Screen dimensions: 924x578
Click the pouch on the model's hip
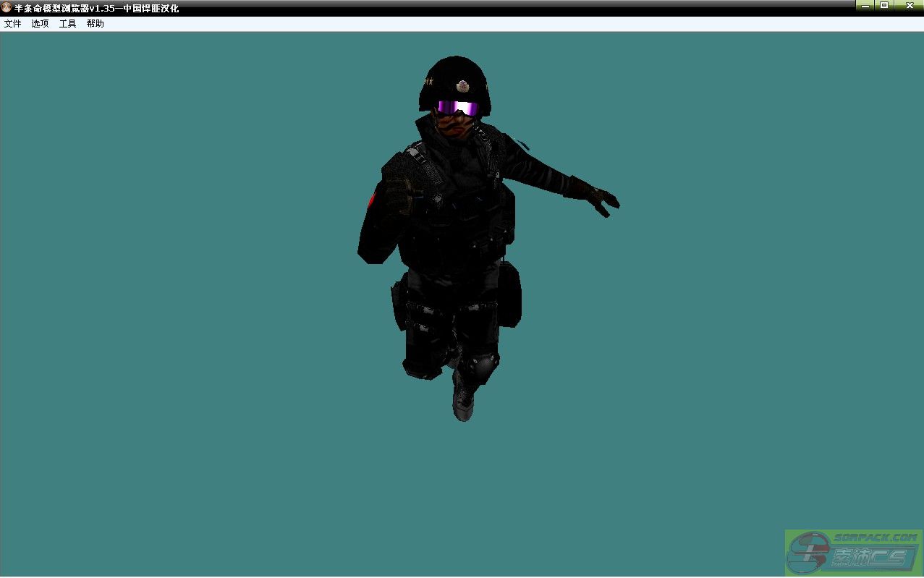509,294
